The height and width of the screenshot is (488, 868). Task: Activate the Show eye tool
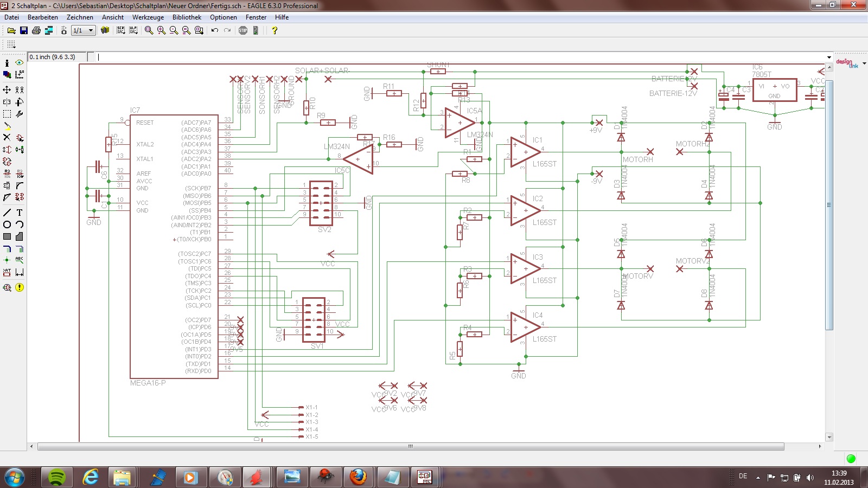(20, 63)
